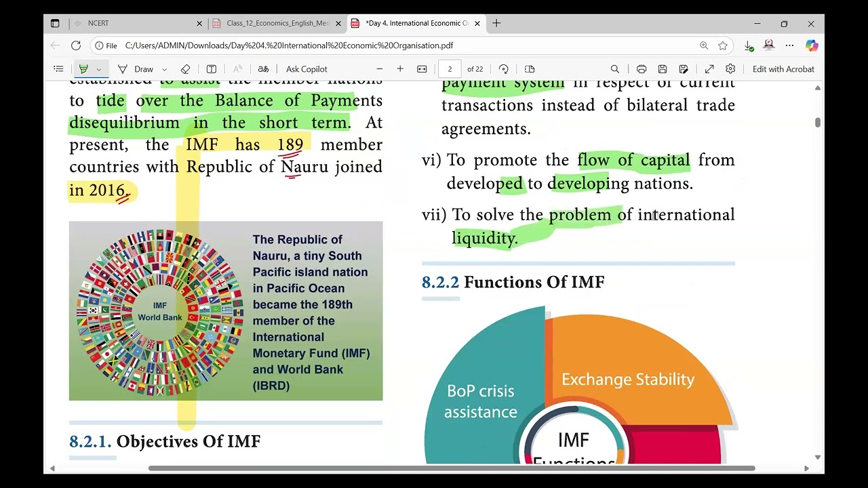The width and height of the screenshot is (868, 488).
Task: Click scroll right arrow of horizontal scrollbar
Action: [806, 468]
